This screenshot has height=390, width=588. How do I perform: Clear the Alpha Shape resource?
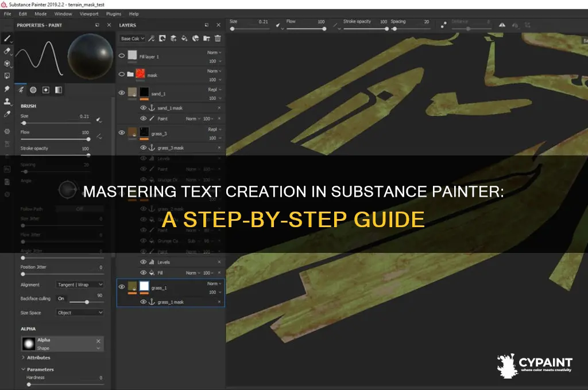pyautogui.click(x=98, y=341)
